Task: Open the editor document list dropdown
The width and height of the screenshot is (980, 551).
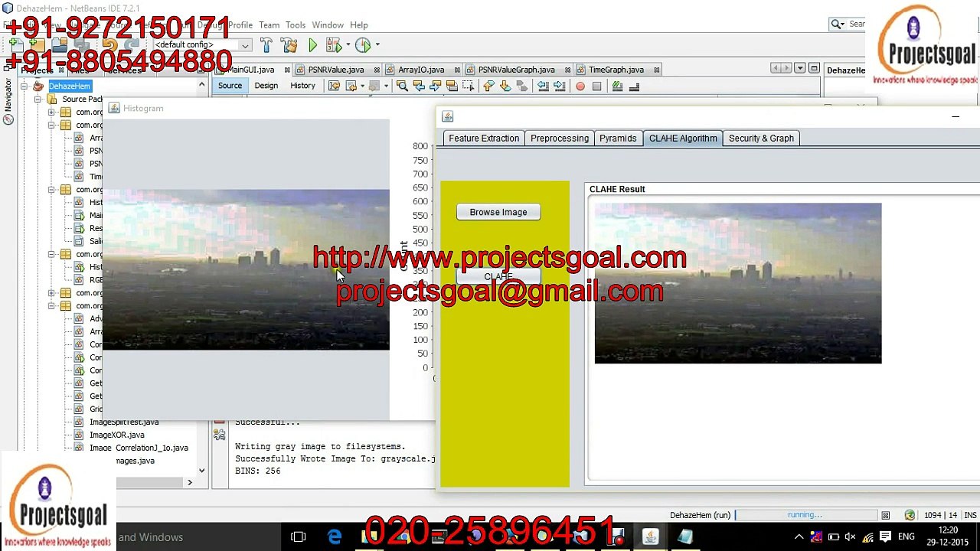Action: 800,69
